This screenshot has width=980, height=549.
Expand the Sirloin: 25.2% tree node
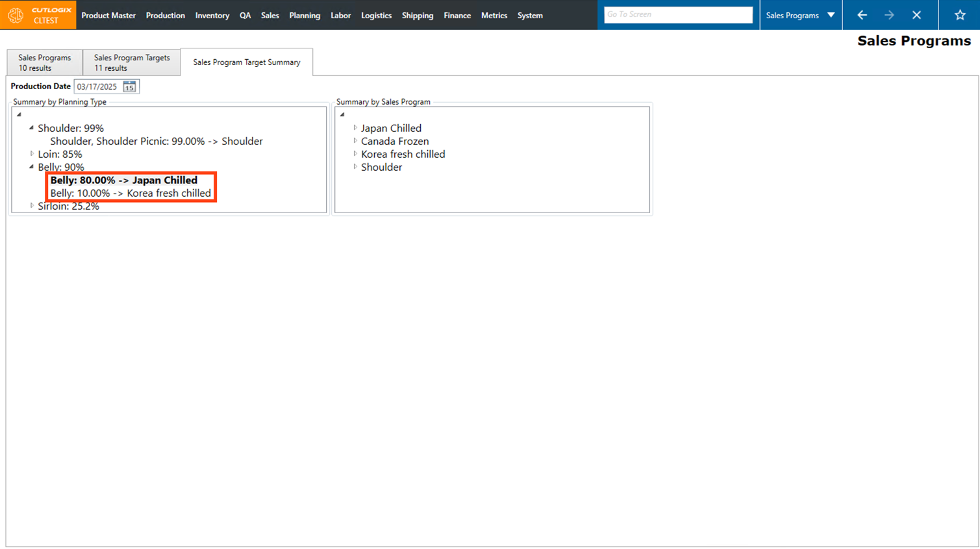[32, 206]
